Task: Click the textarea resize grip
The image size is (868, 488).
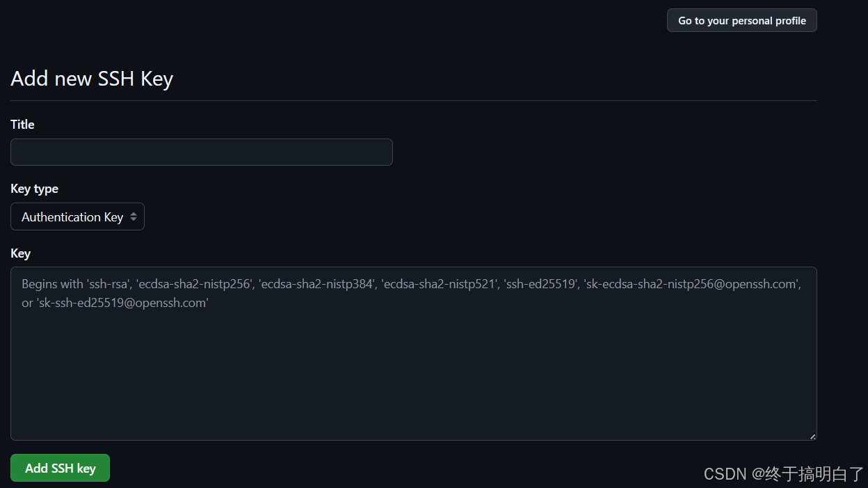Action: click(x=812, y=436)
